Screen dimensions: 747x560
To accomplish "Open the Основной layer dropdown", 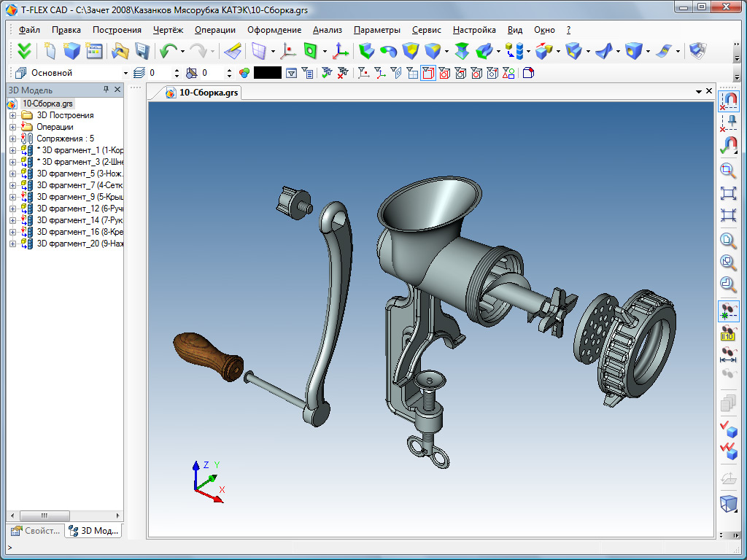I will 125,74.
